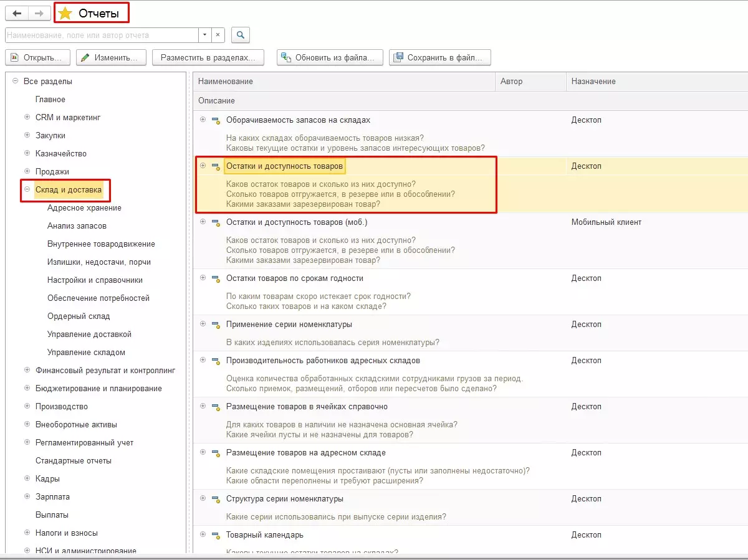Click icon of Остатки и доступность товаров (моб.)
This screenshot has height=560, width=748.
tap(216, 222)
